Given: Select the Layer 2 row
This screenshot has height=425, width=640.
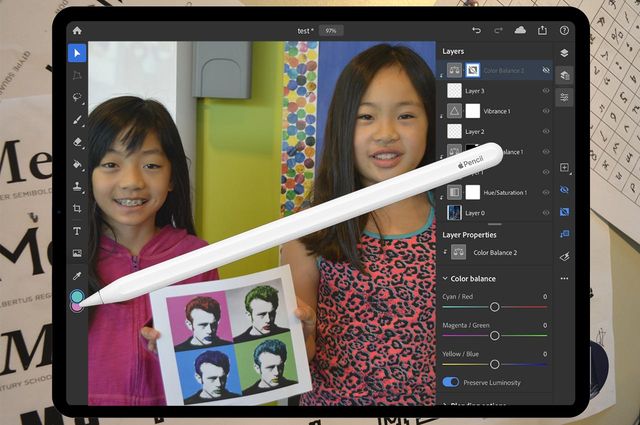Looking at the screenshot, I should tap(496, 131).
